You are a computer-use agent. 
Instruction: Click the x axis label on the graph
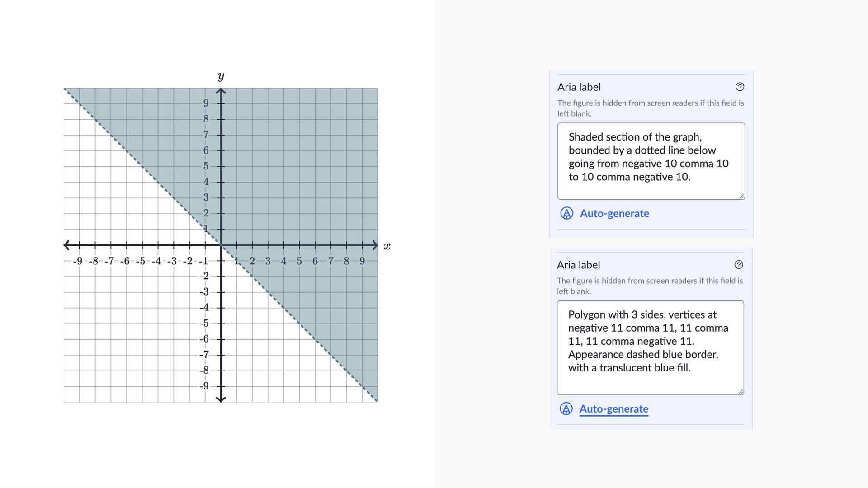point(387,246)
